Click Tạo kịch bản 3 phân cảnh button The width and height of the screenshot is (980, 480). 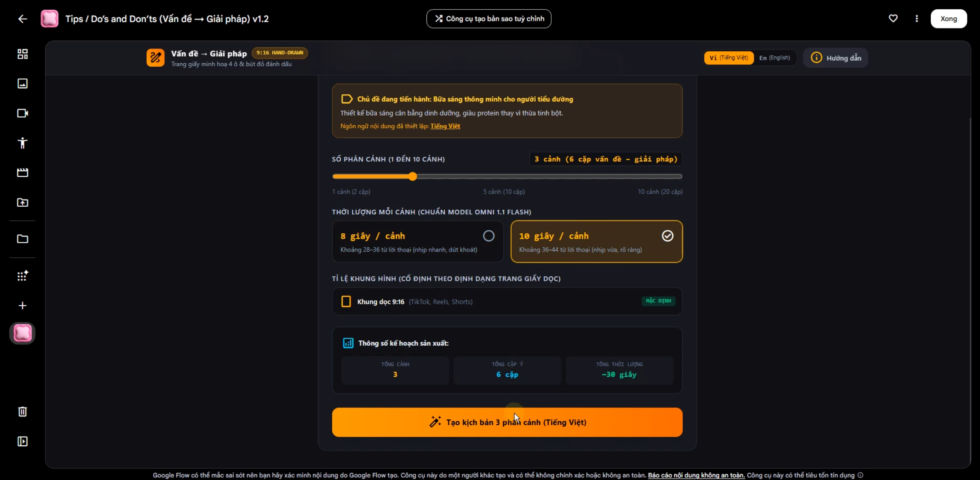pyautogui.click(x=507, y=422)
